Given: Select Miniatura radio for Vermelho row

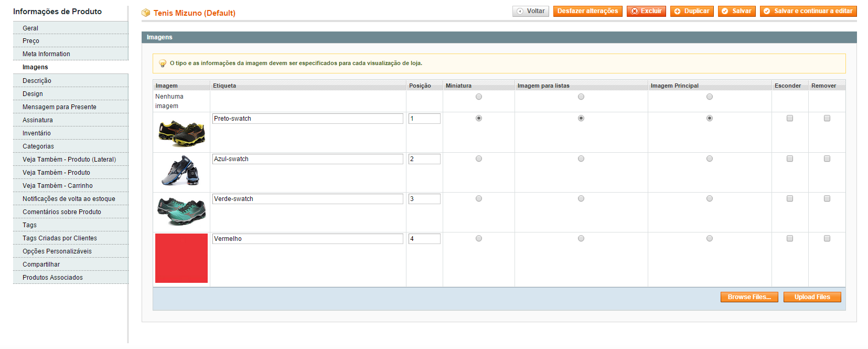Looking at the screenshot, I should [x=479, y=238].
